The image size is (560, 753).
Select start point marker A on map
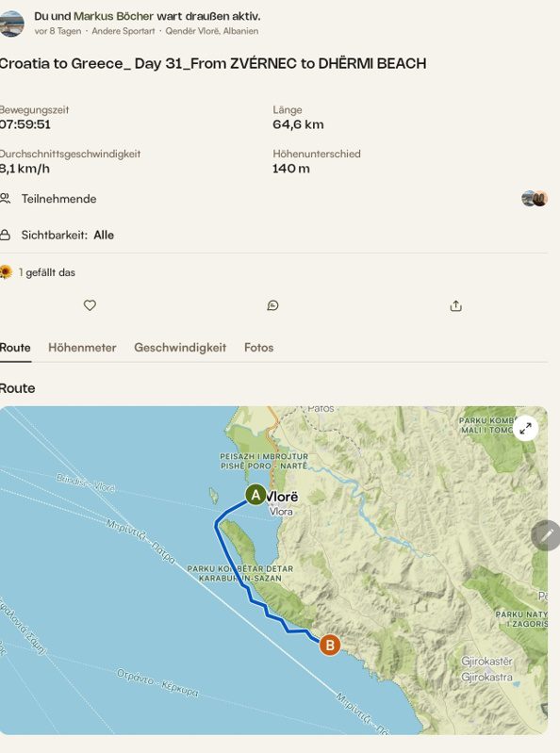255,495
